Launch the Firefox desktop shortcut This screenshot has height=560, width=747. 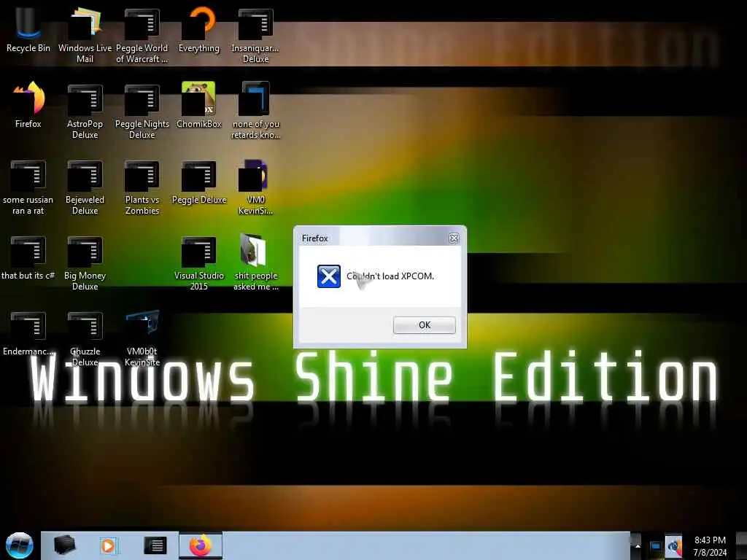(x=28, y=105)
